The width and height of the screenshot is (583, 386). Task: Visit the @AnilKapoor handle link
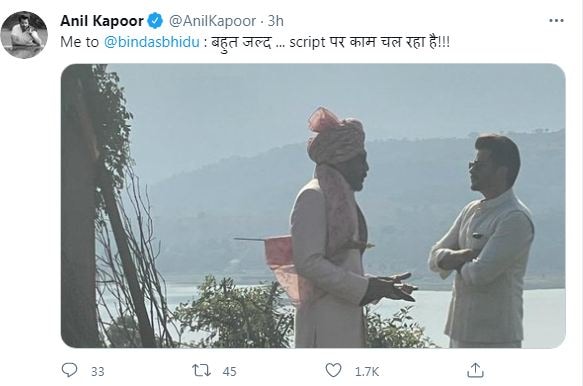(212, 21)
